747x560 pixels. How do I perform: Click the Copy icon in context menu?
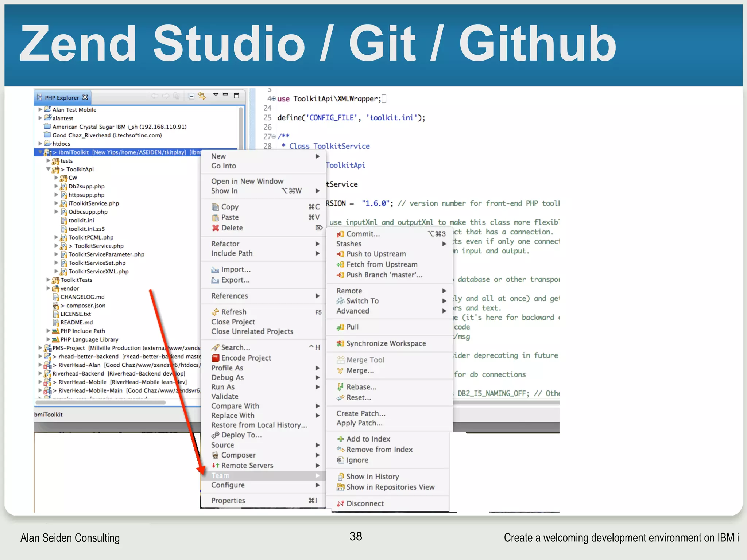point(215,207)
